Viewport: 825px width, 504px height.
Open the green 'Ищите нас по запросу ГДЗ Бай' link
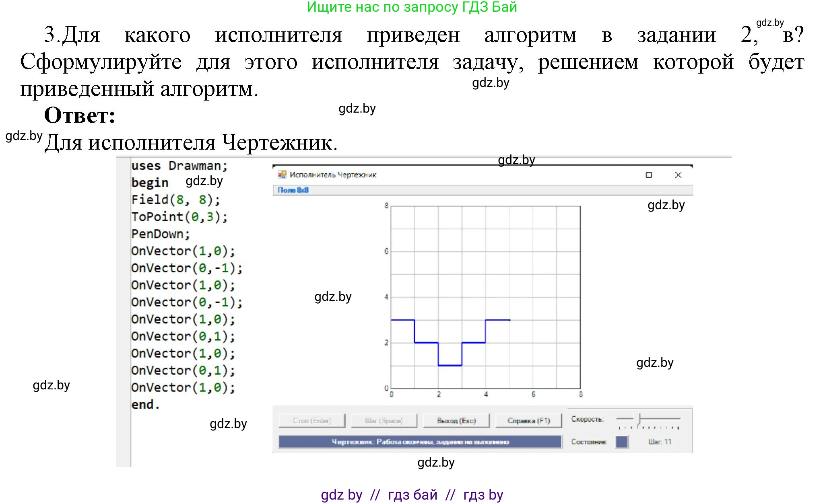pos(411,7)
